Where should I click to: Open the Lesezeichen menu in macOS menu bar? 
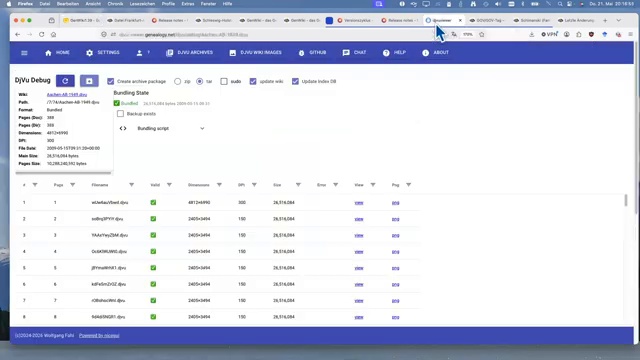click(x=142, y=4)
